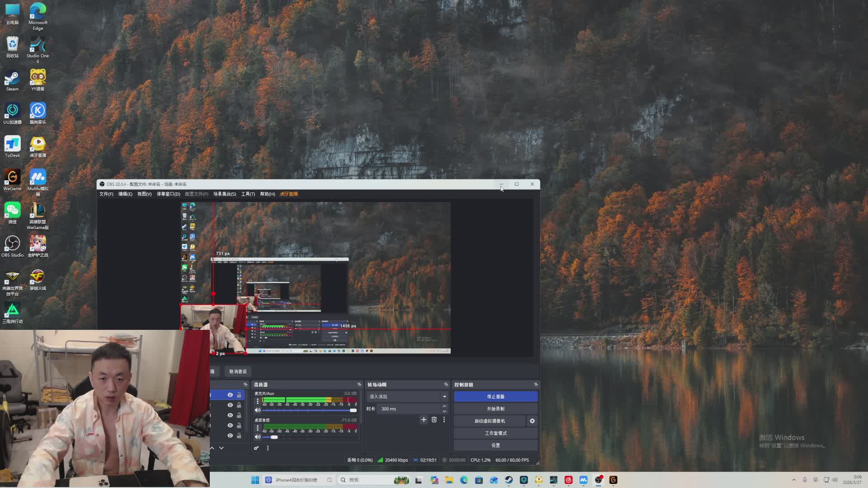Open the 文件(F) menu

tap(106, 194)
